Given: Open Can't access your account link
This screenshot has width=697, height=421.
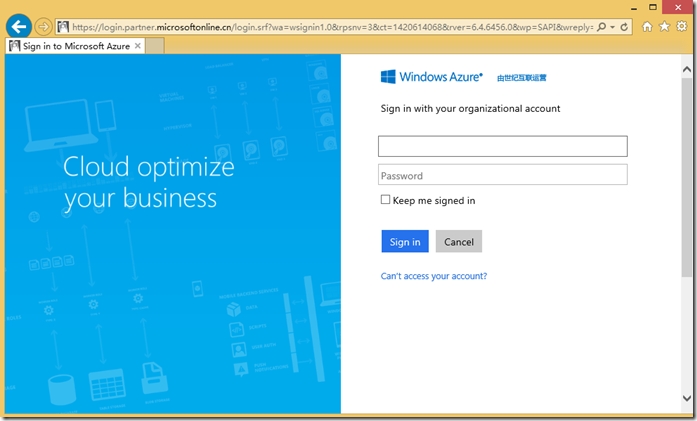Looking at the screenshot, I should pos(434,276).
